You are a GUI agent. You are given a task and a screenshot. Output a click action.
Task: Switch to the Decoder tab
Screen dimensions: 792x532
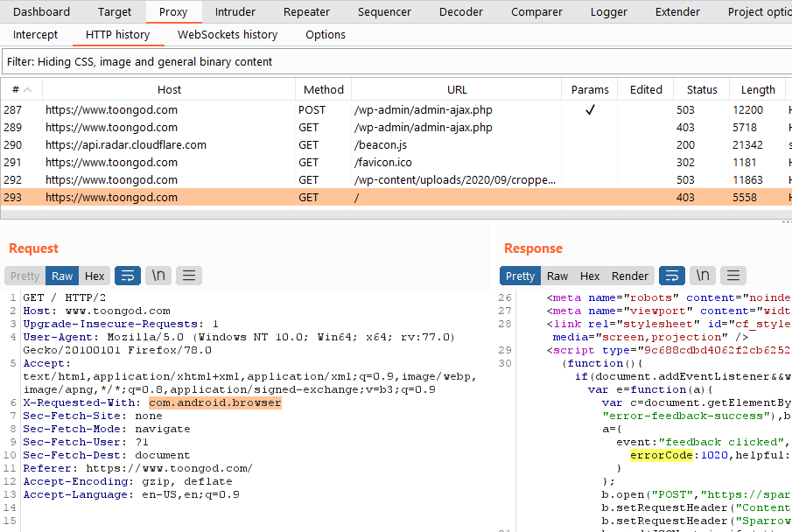point(460,11)
